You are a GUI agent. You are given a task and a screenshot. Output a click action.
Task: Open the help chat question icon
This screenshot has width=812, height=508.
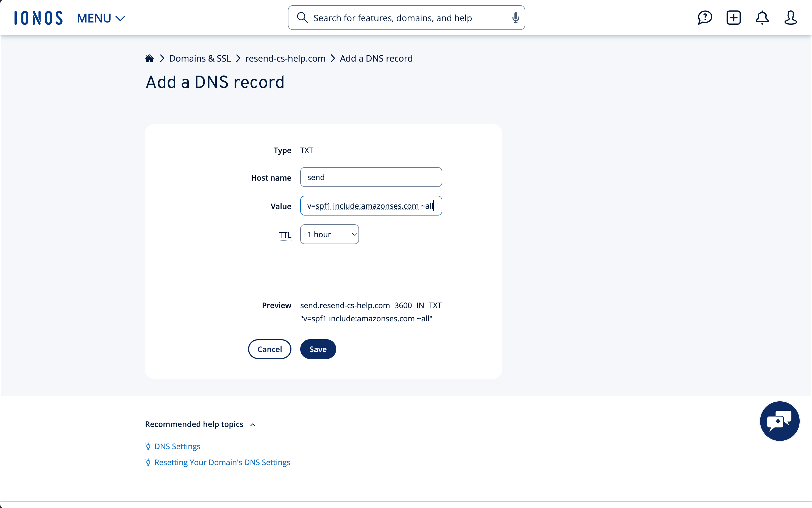tap(705, 18)
